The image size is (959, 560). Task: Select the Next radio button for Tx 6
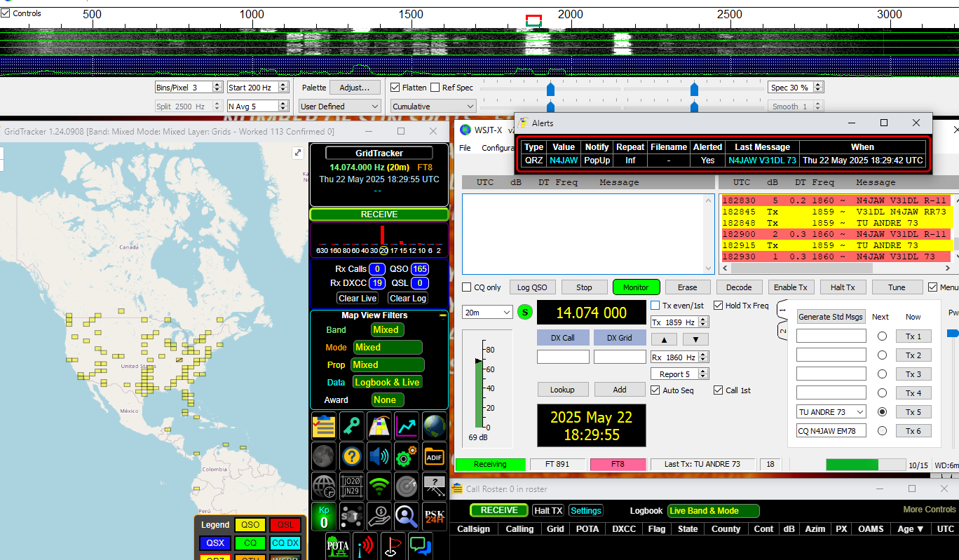coord(882,431)
